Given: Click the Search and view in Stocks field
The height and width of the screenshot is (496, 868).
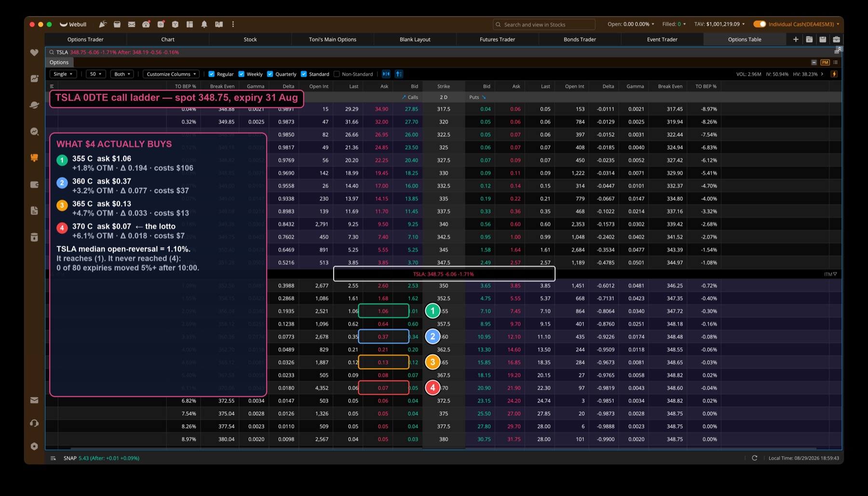Looking at the screenshot, I should click(x=544, y=25).
